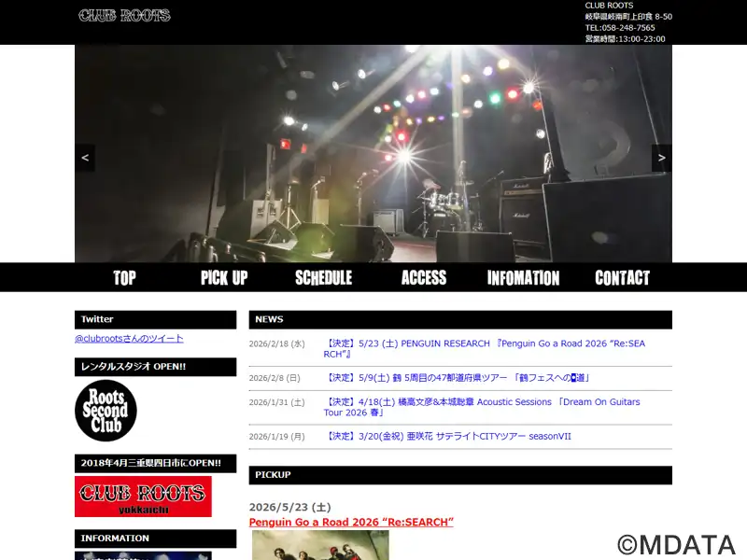
Task: Click the 2018年4月三重県四日市にOPEN!! heading
Action: pos(155,463)
